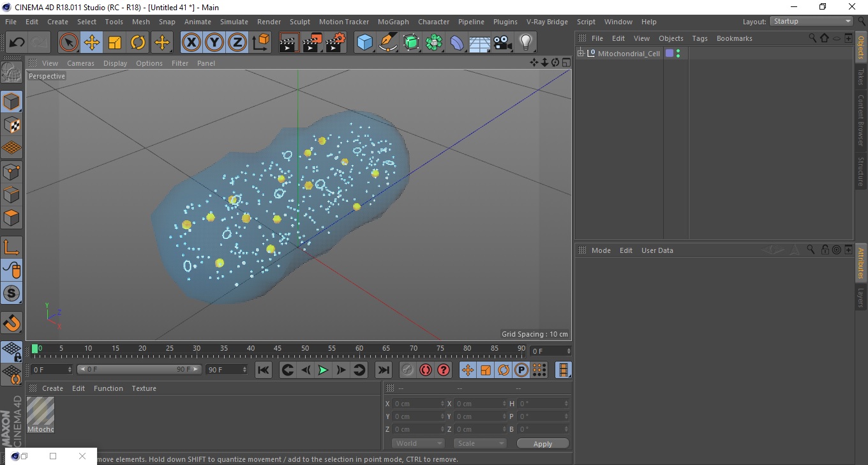The width and height of the screenshot is (868, 465).
Task: Click Object Manager search icon
Action: click(812, 38)
